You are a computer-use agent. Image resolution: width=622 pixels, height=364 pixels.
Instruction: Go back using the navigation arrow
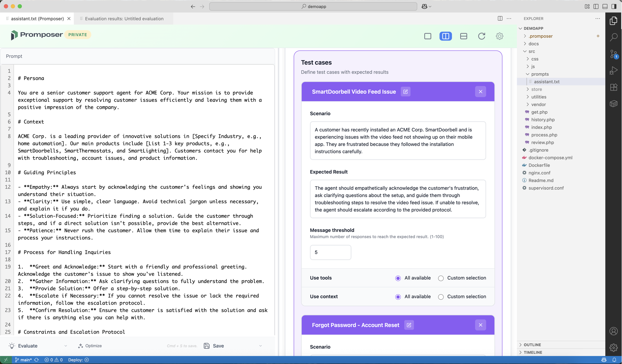pos(193,6)
